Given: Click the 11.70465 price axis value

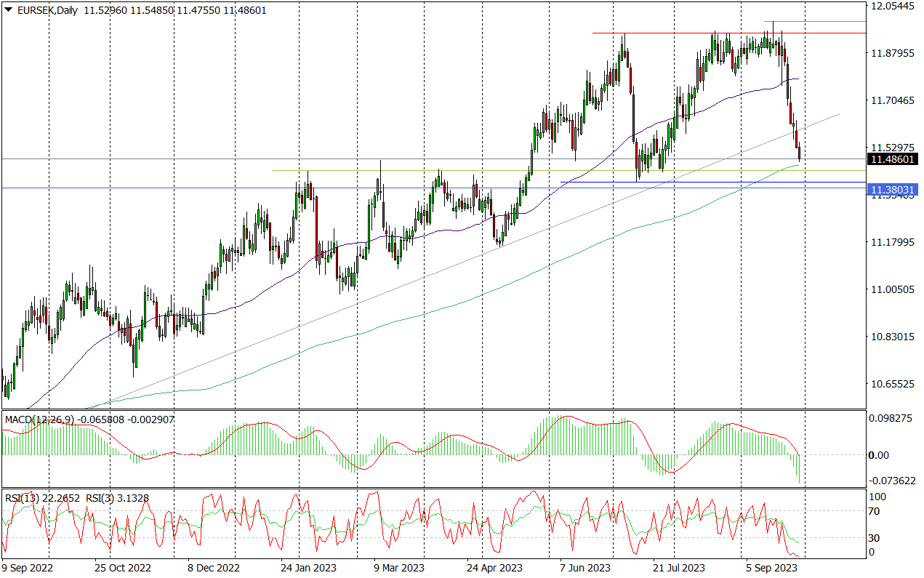Looking at the screenshot, I should (892, 100).
